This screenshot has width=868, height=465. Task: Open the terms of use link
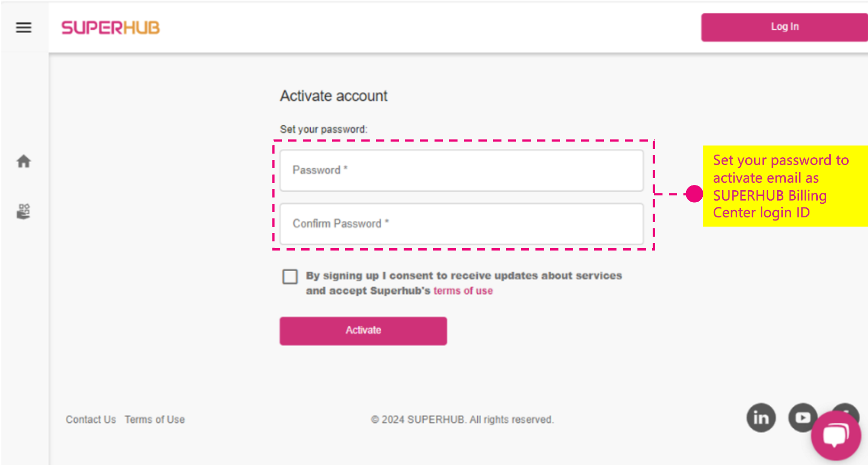[463, 290]
